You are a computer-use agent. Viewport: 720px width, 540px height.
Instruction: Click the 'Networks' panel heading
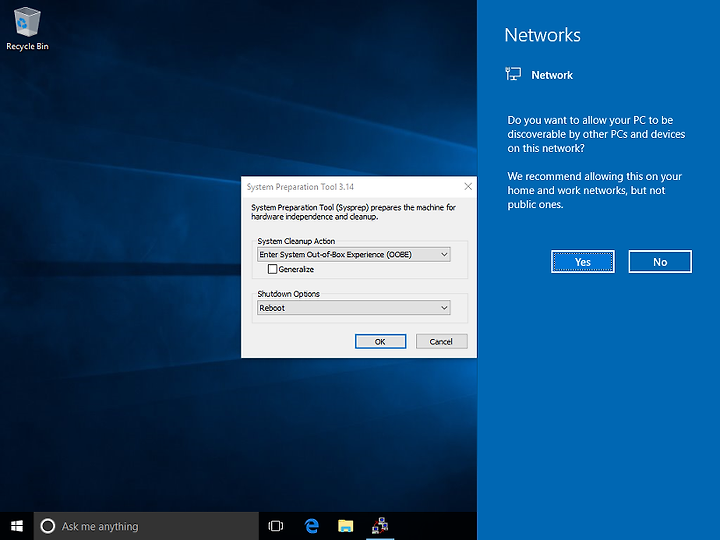point(542,35)
